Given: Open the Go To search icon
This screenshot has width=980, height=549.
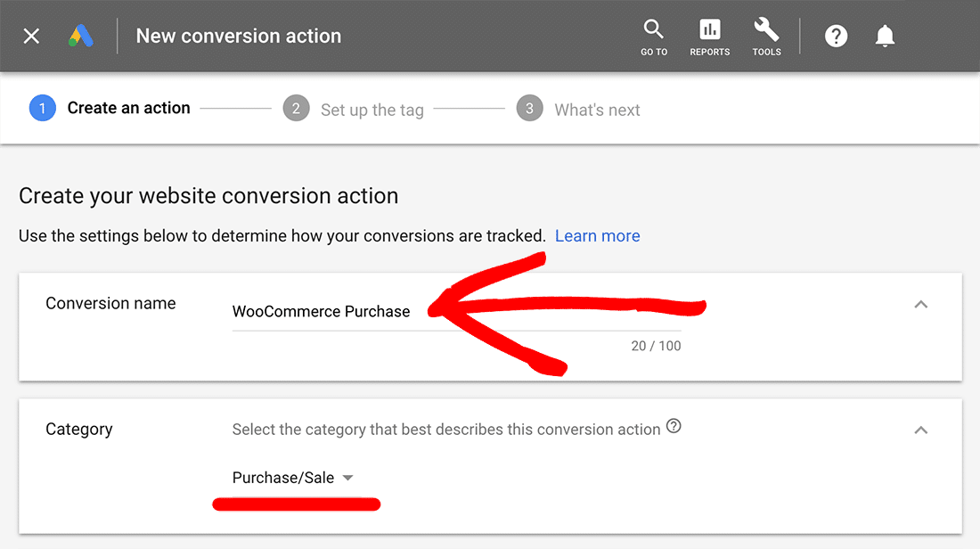Looking at the screenshot, I should pyautogui.click(x=654, y=37).
